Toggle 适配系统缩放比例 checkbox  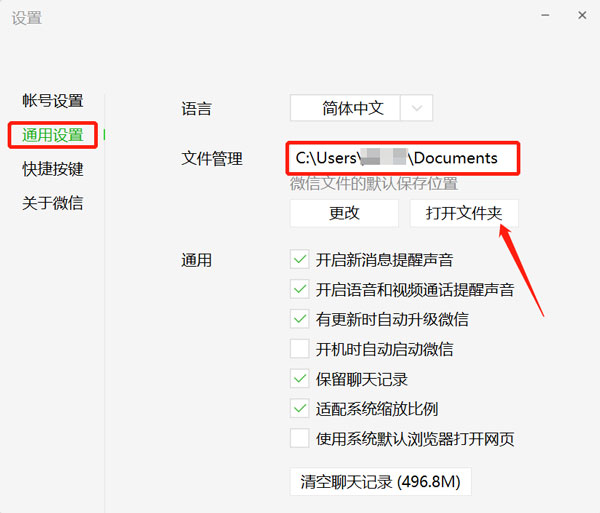(300, 409)
